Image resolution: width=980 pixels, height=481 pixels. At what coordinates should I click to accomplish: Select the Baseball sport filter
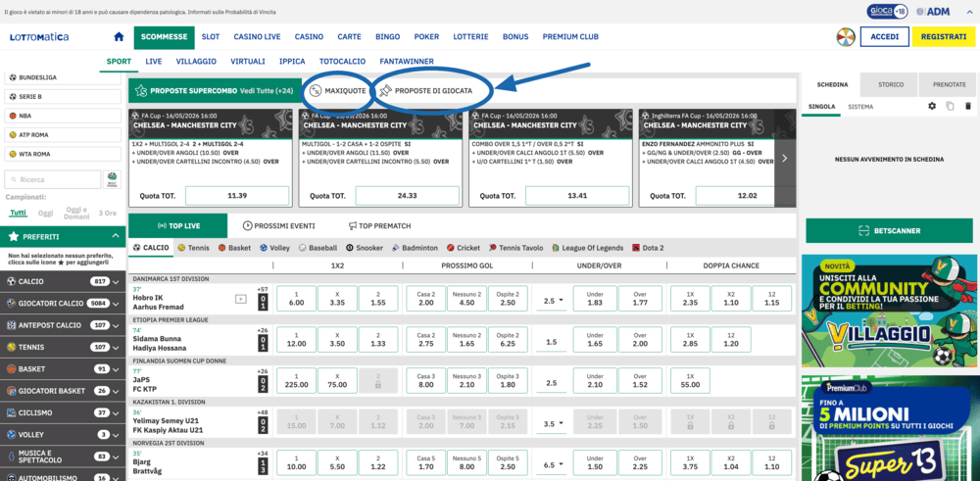click(x=318, y=248)
